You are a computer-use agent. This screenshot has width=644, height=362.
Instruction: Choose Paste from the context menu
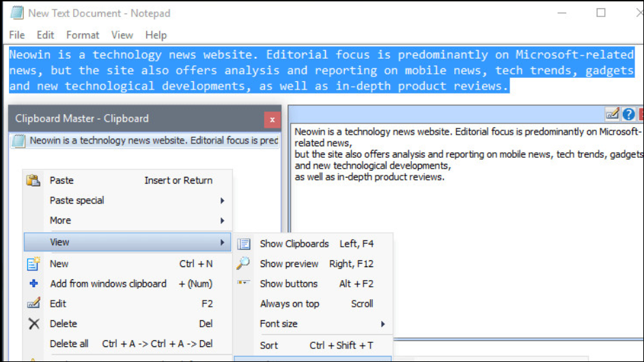128,180
